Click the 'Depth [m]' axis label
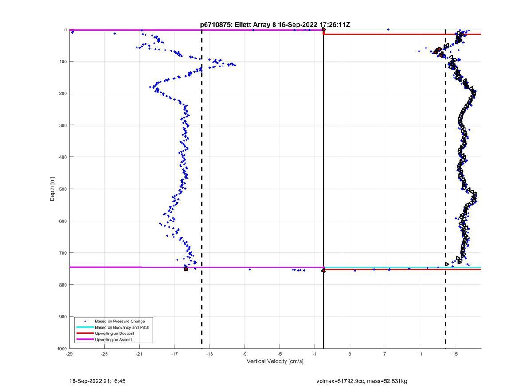The height and width of the screenshot is (392, 532). point(52,189)
